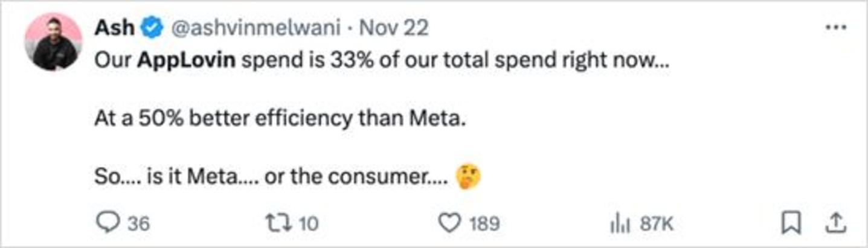The height and width of the screenshot is (248, 868).
Task: Click the thinking face emoji
Action: pos(469,177)
